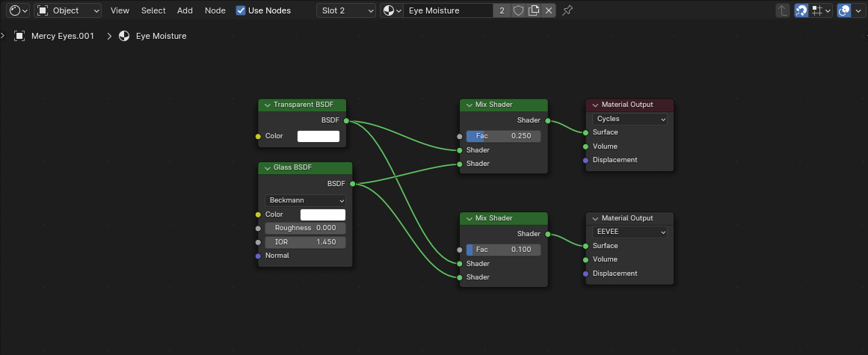Click the Shader output socket of Fac 0.100 Mix Shader
This screenshot has width=868, height=355.
point(547,234)
